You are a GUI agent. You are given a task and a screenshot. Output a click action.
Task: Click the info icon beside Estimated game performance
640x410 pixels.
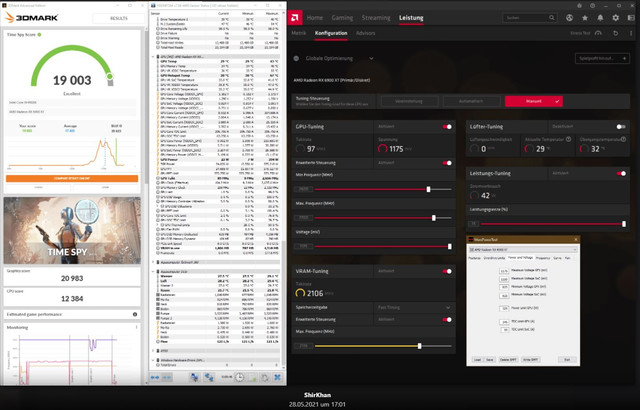135,315
